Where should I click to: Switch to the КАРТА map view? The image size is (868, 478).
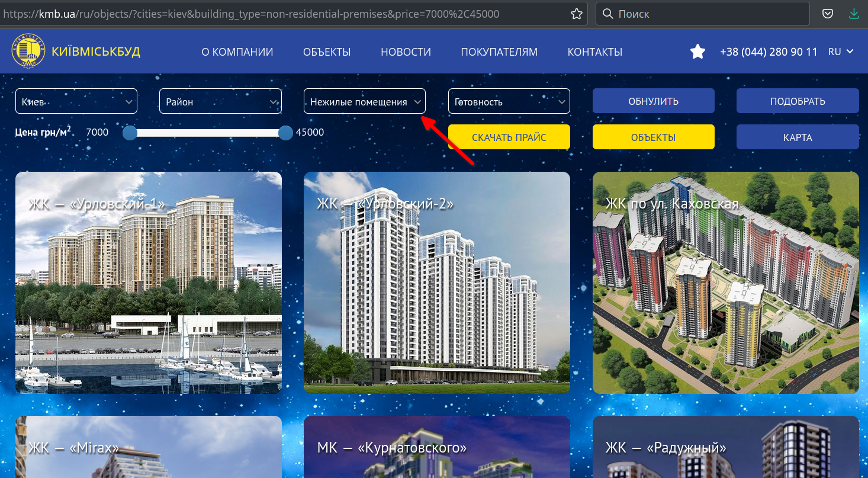(x=798, y=137)
